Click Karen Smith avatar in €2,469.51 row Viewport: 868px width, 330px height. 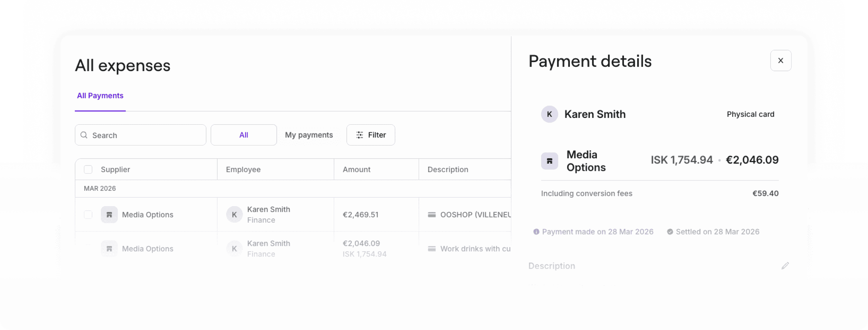coord(234,215)
